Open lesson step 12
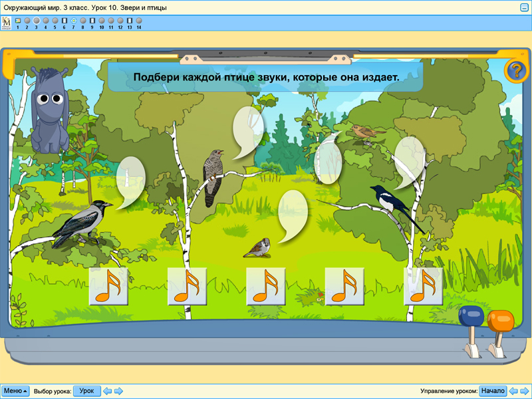532x399 pixels. pos(120,21)
